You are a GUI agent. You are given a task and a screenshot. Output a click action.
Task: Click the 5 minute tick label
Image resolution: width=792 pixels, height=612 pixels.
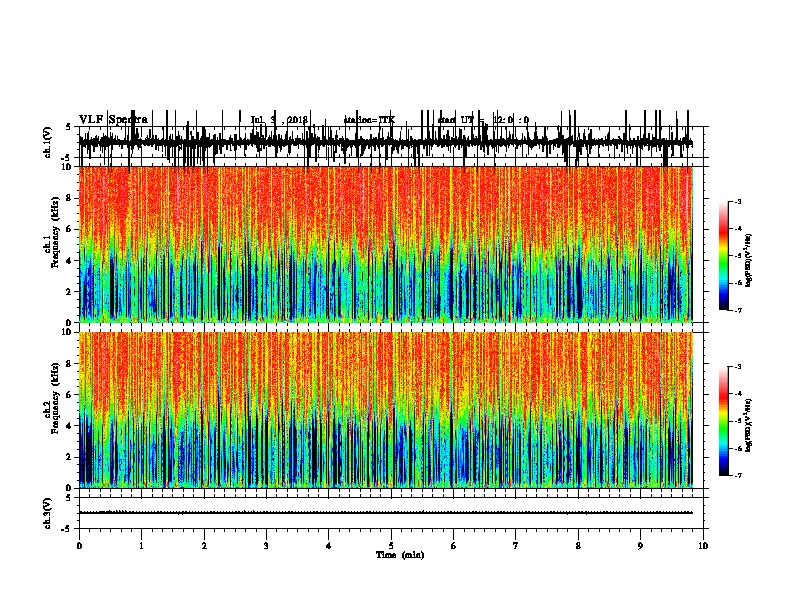pos(391,546)
